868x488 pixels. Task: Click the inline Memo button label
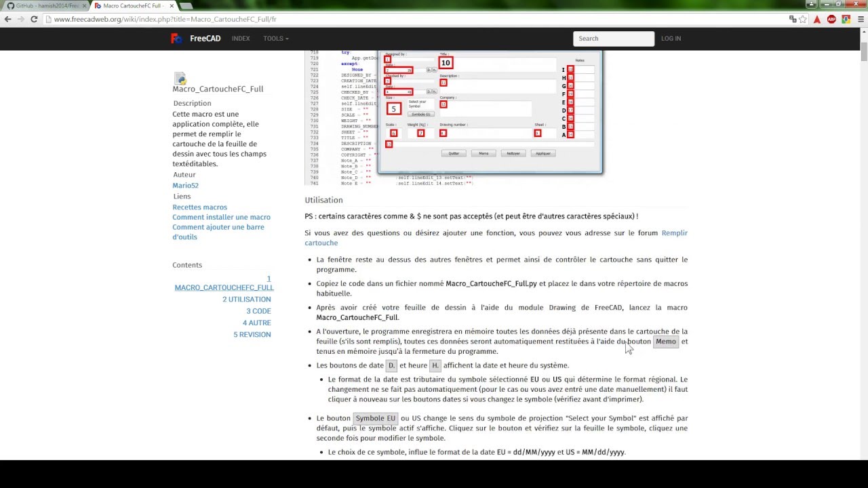(x=666, y=342)
